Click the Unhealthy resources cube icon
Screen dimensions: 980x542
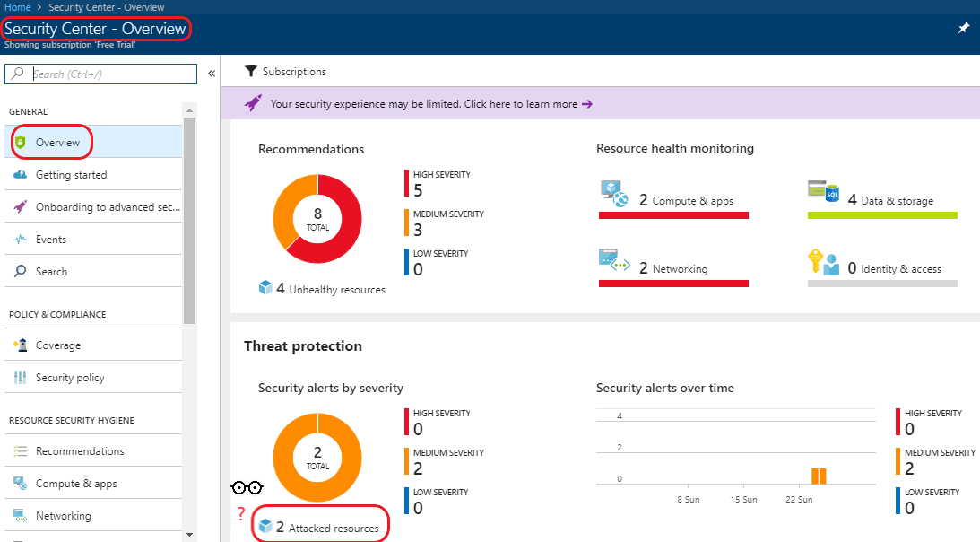pyautogui.click(x=265, y=287)
